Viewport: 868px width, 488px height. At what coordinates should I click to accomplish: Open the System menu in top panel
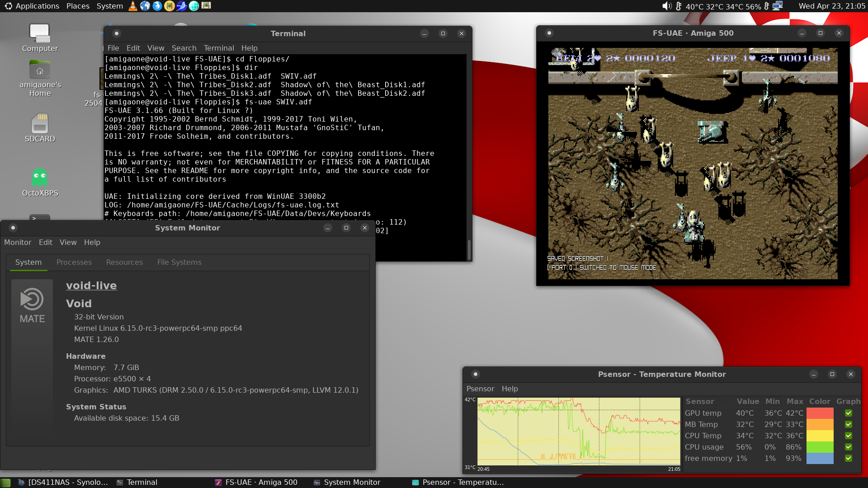(109, 6)
